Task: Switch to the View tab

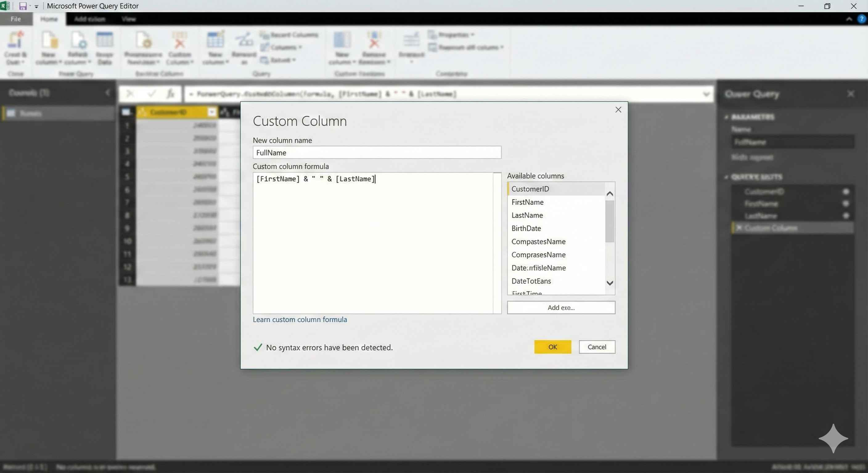Action: [x=129, y=19]
